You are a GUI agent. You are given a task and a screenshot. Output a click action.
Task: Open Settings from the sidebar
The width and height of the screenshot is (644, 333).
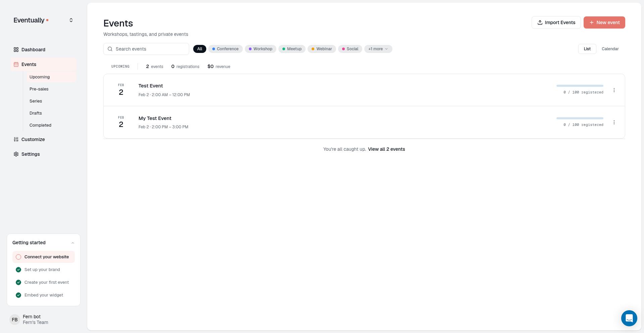pyautogui.click(x=44, y=154)
